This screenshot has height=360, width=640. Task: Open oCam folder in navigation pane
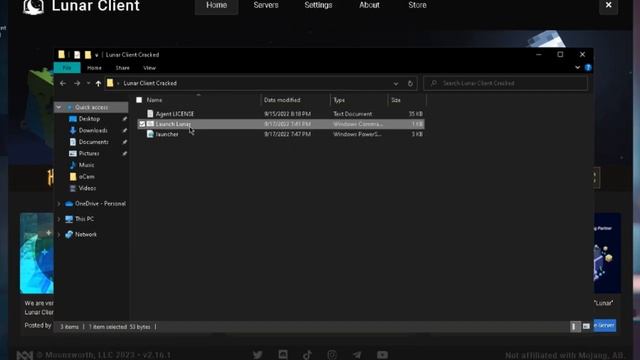coord(87,177)
